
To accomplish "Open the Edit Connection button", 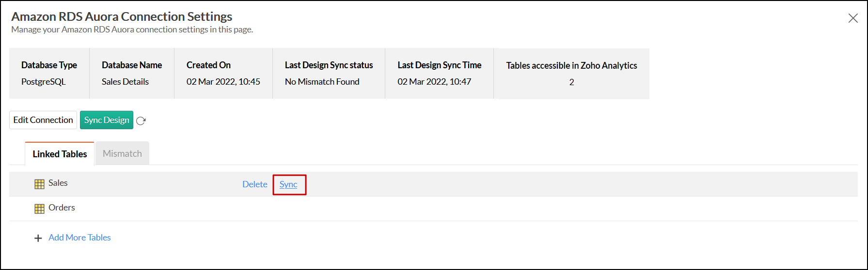I will click(43, 120).
